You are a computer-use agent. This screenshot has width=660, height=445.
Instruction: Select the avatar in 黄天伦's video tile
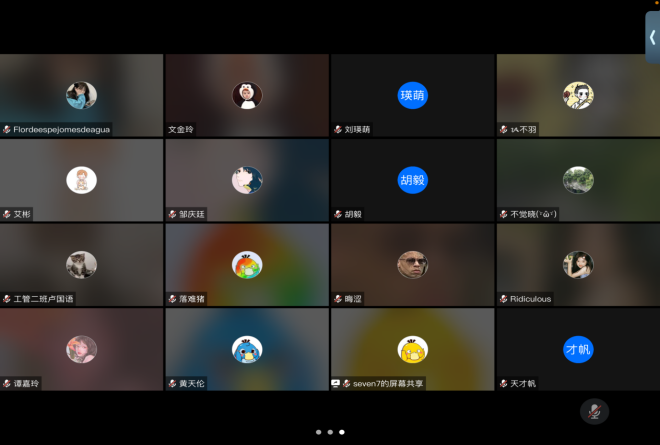[247, 349]
